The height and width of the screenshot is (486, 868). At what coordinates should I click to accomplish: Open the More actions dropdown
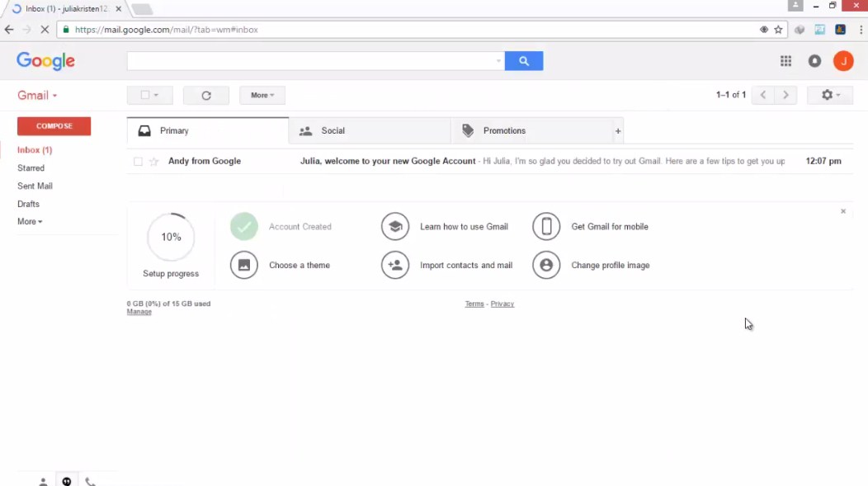(262, 95)
